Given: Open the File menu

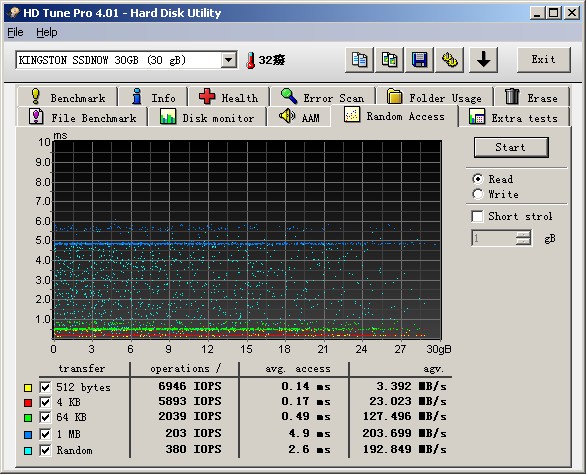Looking at the screenshot, I should click(15, 33).
